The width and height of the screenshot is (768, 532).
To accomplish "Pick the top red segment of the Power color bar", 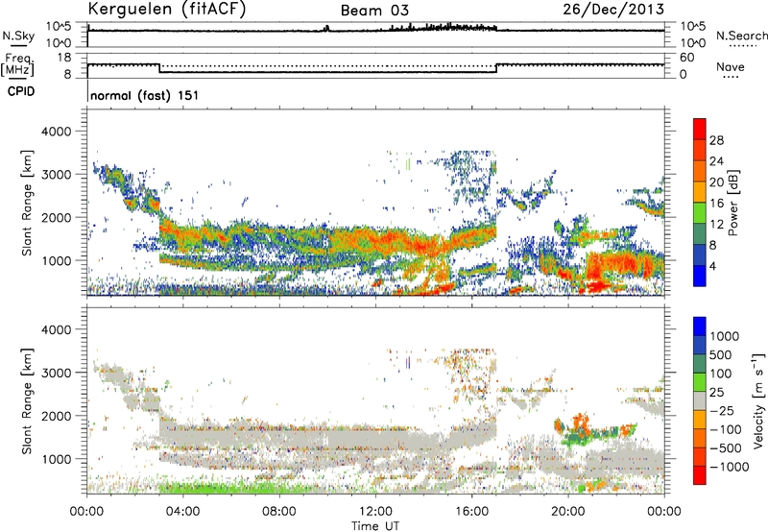I will [700, 129].
